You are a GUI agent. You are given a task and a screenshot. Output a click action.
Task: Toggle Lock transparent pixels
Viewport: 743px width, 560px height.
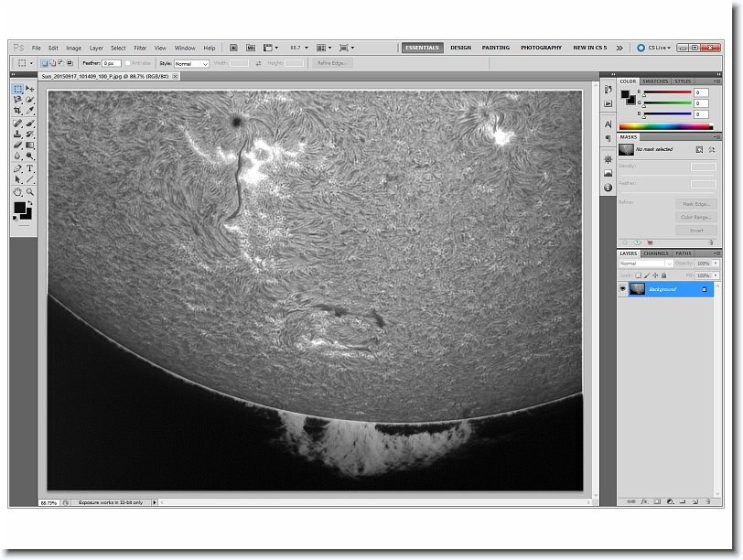639,275
